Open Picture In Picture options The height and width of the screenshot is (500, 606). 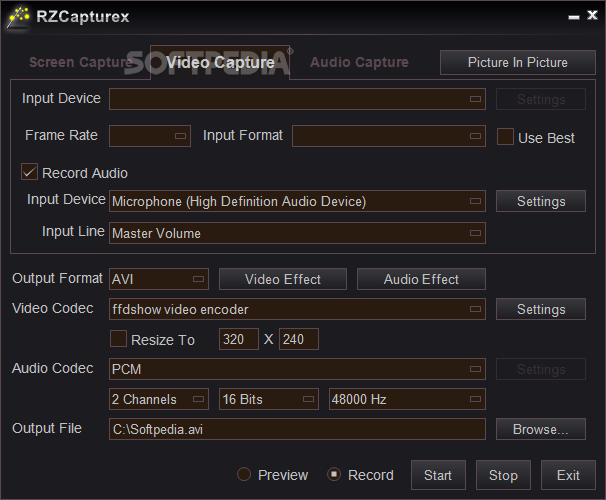pos(517,62)
